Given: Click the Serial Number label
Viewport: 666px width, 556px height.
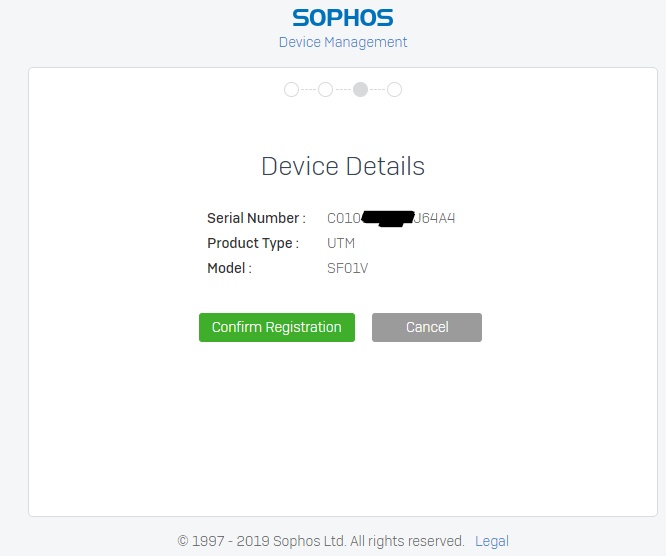Looking at the screenshot, I should click(256, 218).
